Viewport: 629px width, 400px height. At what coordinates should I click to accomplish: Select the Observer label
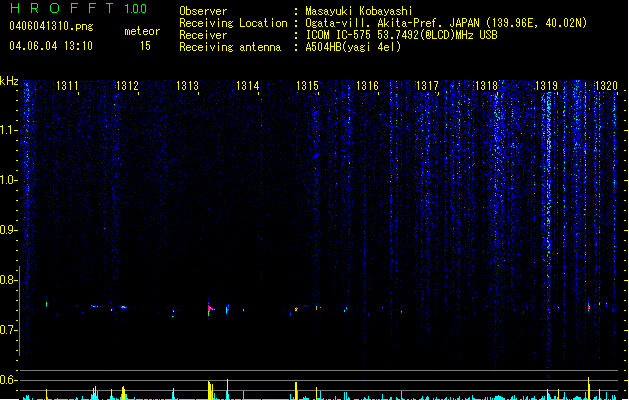tap(203, 11)
